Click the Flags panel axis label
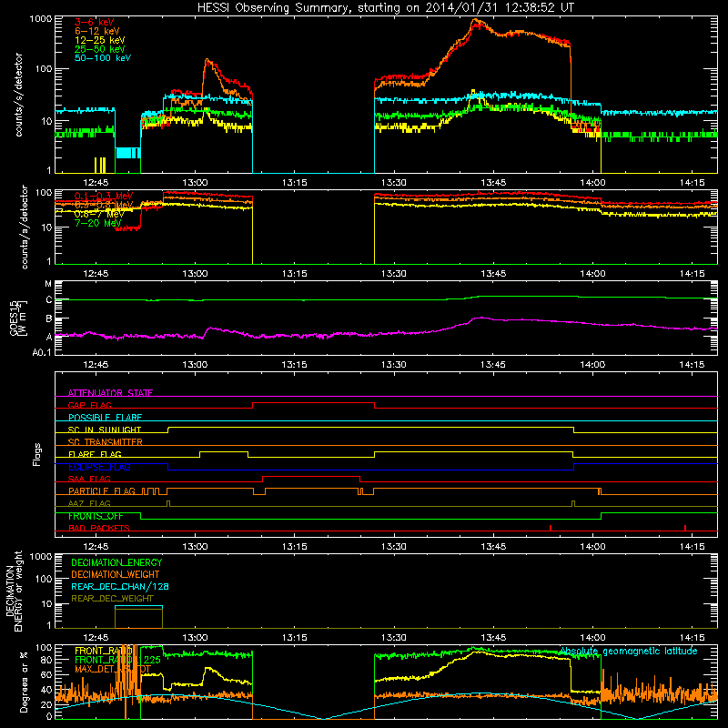 click(x=37, y=454)
